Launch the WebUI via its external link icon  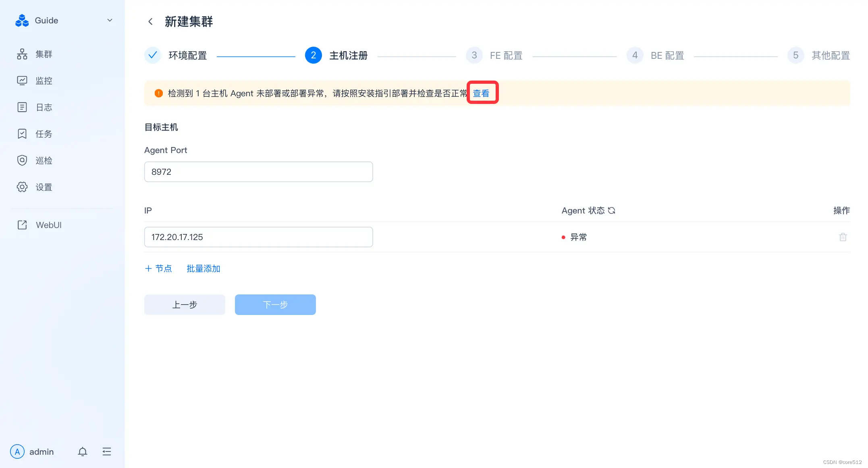[x=22, y=225]
